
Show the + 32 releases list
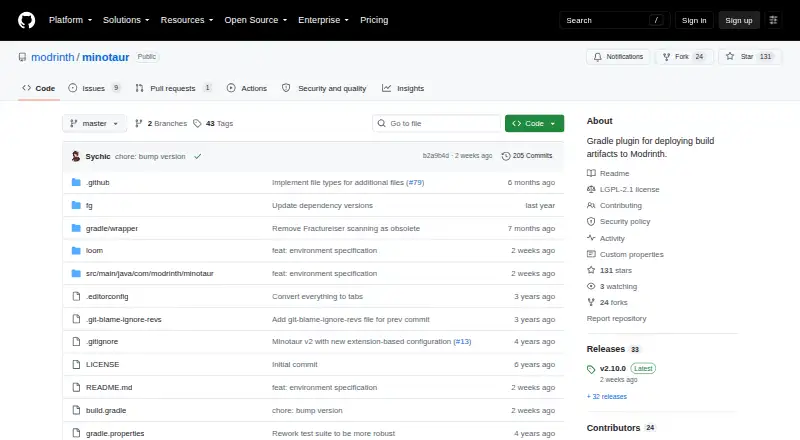pyautogui.click(x=607, y=397)
